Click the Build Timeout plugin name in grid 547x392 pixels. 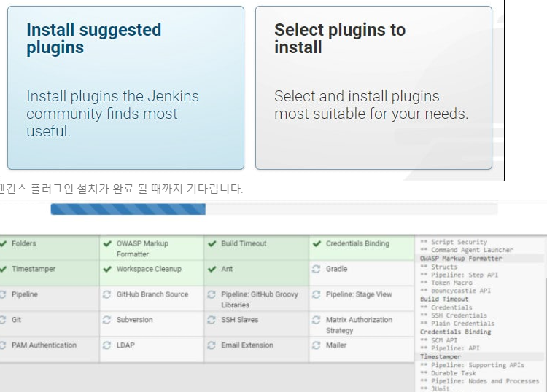coord(244,243)
